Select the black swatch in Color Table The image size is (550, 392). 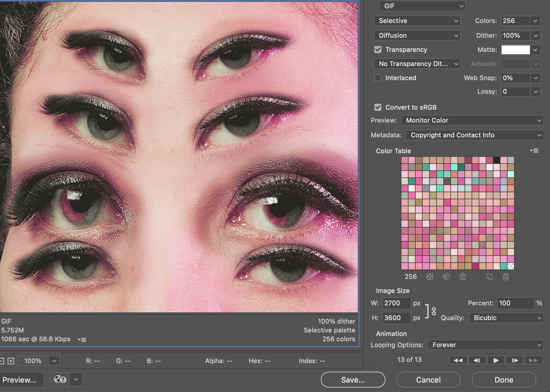497,160
